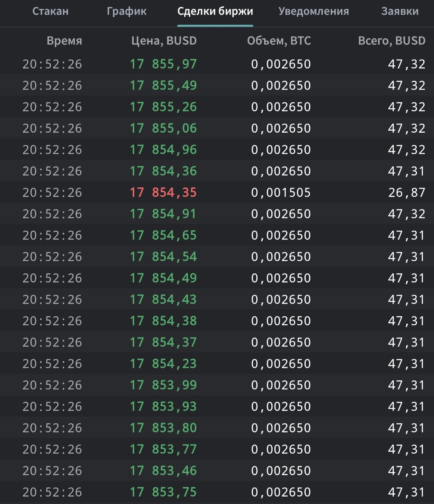This screenshot has width=434, height=504.
Task: Click the time in the 17 855,97 row
Action: 52,64
